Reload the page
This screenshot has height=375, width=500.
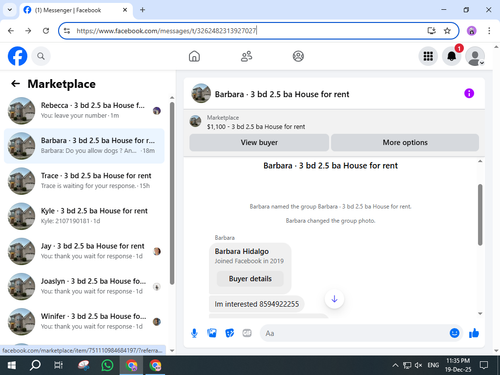[x=46, y=31]
